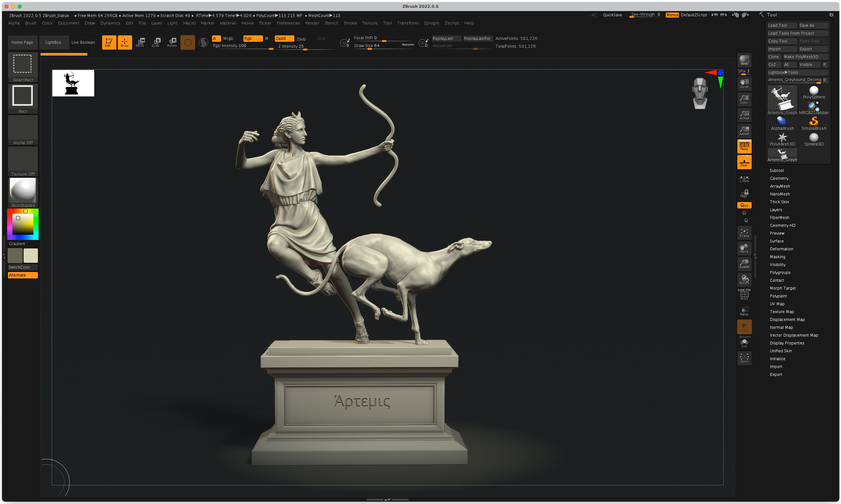Enable Zsub sculpting mode

tap(301, 39)
